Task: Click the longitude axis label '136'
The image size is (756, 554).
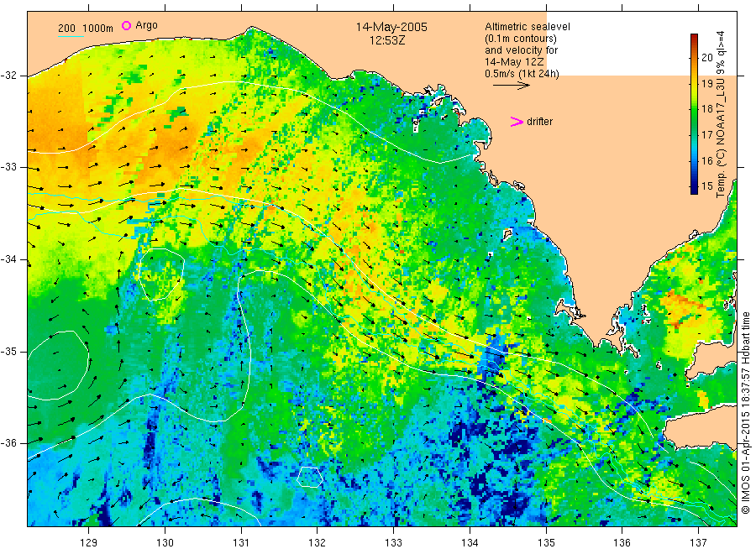Action: pyautogui.click(x=622, y=543)
